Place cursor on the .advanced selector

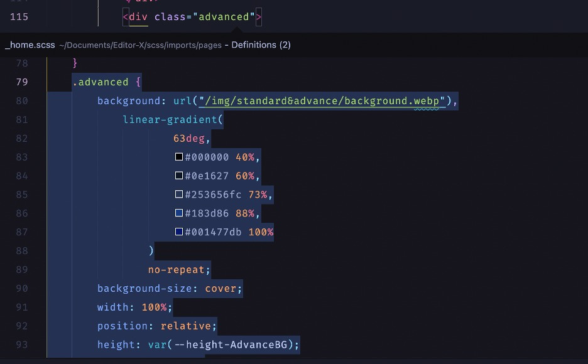coord(101,82)
